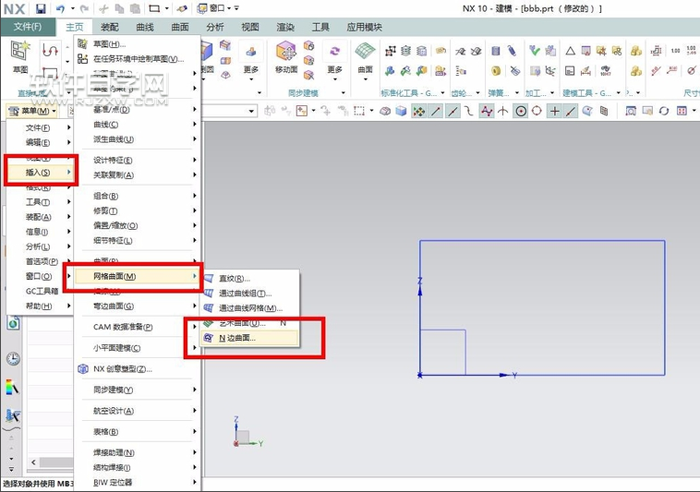
Task: Click the globe web browser sidebar icon
Action: click(x=13, y=322)
